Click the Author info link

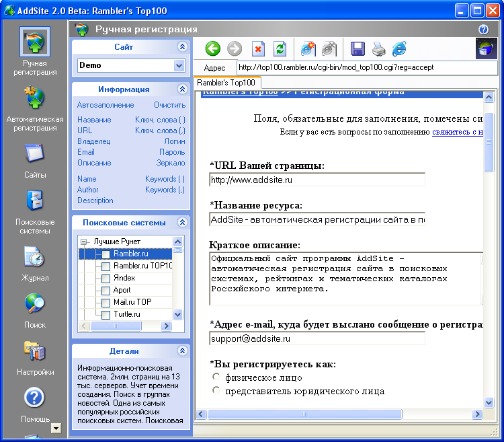88,190
